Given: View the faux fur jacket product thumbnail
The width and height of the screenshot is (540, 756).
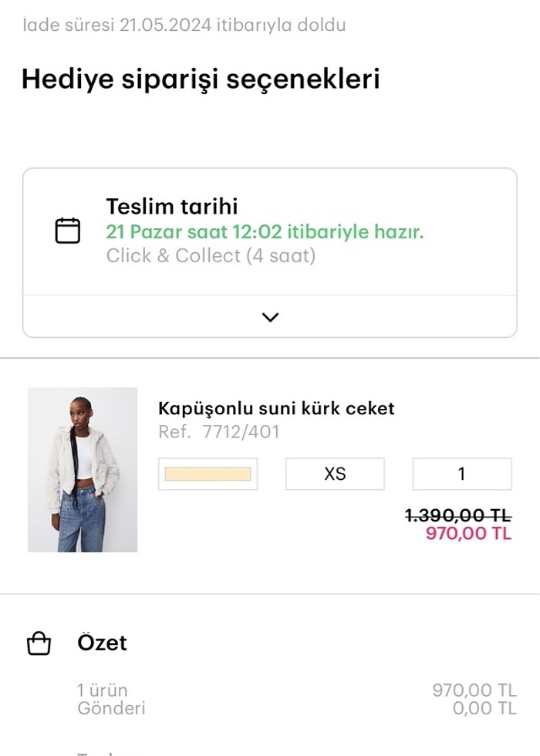Looking at the screenshot, I should [83, 471].
